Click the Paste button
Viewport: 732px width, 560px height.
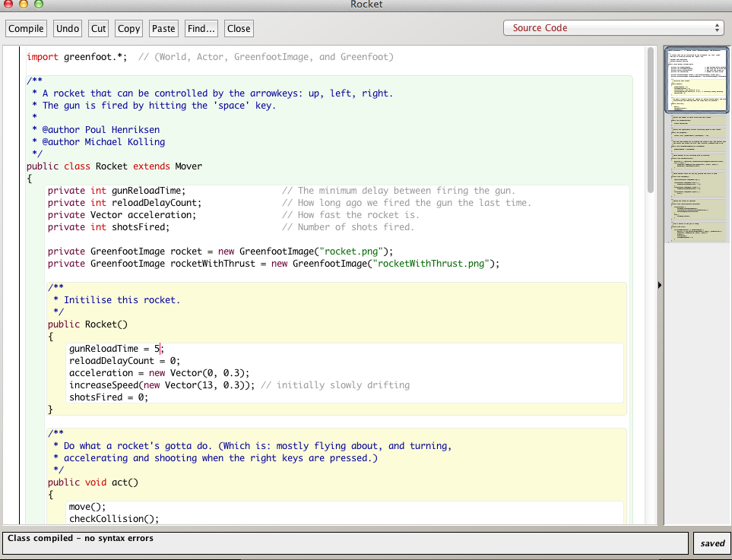(x=163, y=29)
